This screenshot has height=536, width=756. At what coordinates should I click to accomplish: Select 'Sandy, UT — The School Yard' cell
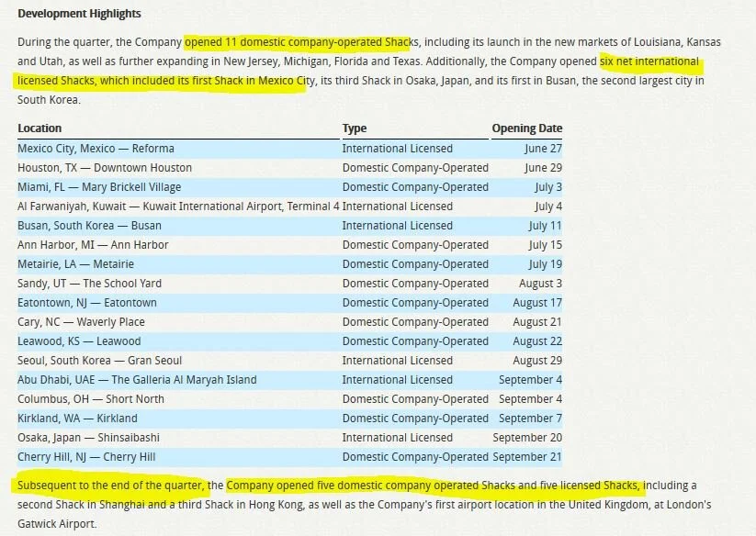point(89,284)
